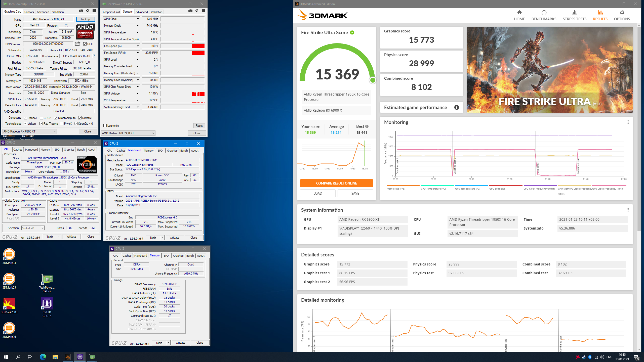The height and width of the screenshot is (362, 644).
Task: Toggle the CUDA checkbox in GPU-Z
Action: tap(42, 118)
